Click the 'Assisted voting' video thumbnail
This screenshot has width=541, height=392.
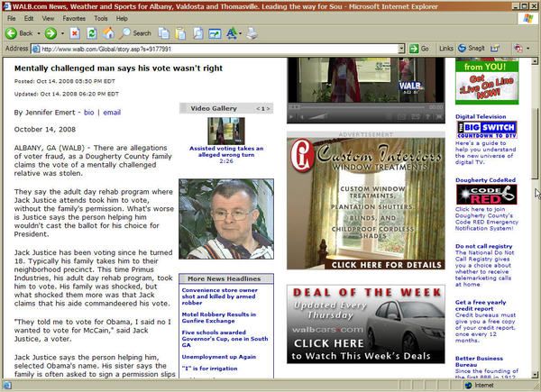click(225, 131)
